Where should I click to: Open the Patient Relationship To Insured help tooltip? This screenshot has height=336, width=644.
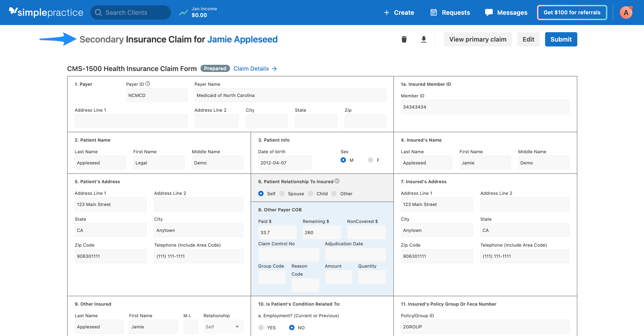click(x=337, y=181)
